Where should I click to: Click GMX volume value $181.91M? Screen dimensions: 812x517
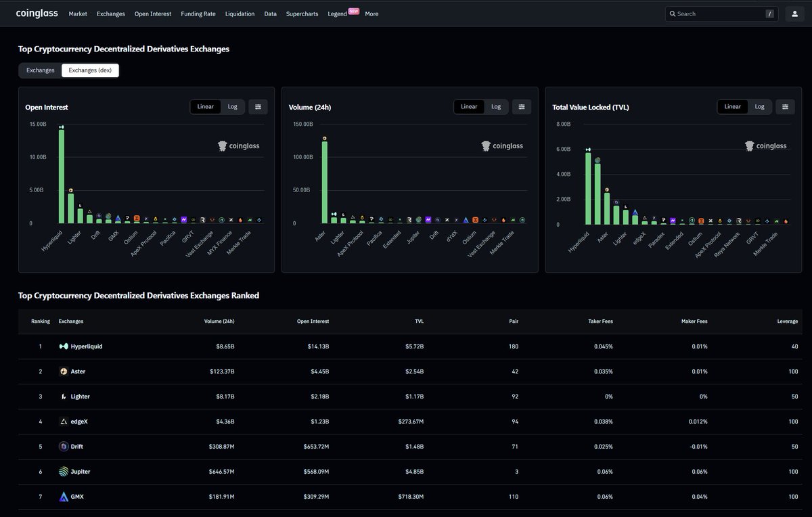click(222, 497)
